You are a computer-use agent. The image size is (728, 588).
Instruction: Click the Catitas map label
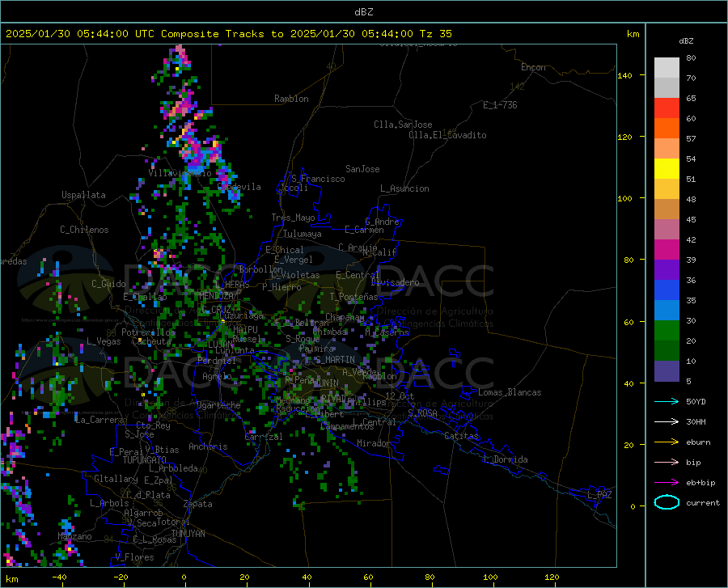(461, 436)
